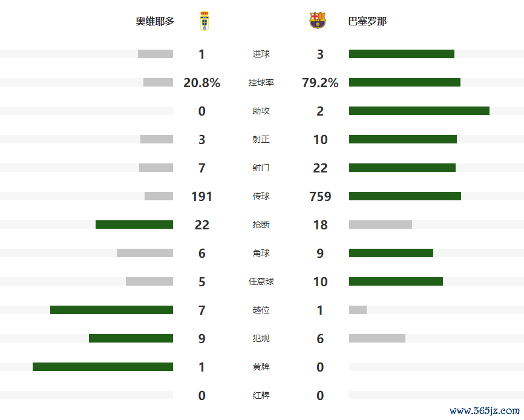Image resolution: width=524 pixels, height=420 pixels.
Task: Select the 黄牌 stat label
Action: pyautogui.click(x=261, y=367)
